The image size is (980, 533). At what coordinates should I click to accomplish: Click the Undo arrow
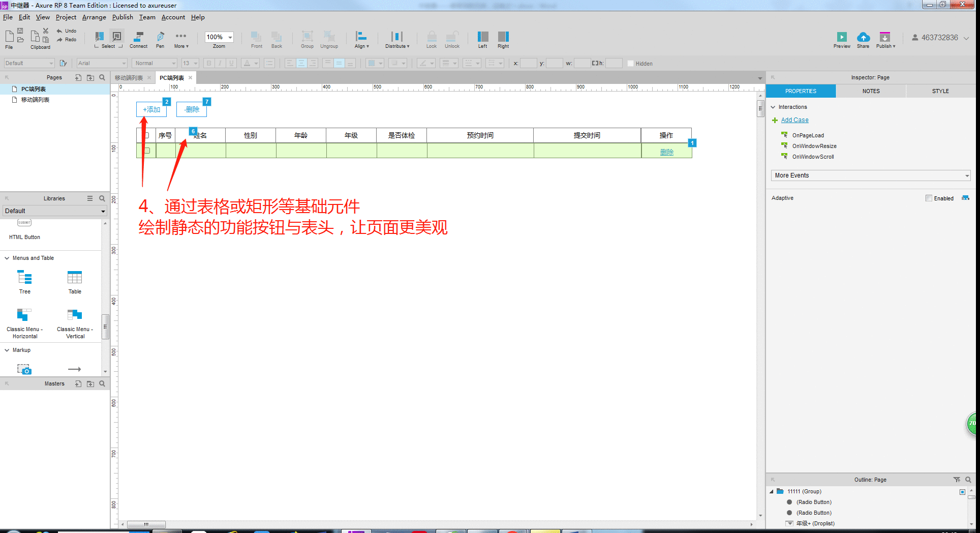click(59, 31)
